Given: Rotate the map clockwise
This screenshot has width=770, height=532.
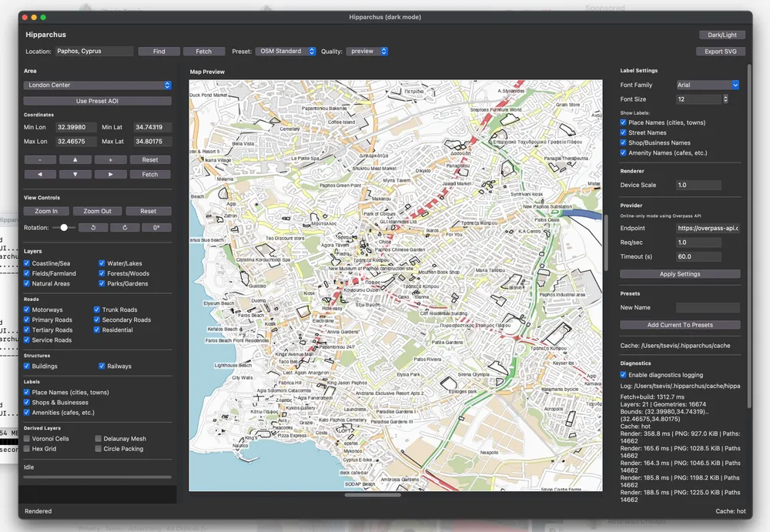Looking at the screenshot, I should coord(125,228).
